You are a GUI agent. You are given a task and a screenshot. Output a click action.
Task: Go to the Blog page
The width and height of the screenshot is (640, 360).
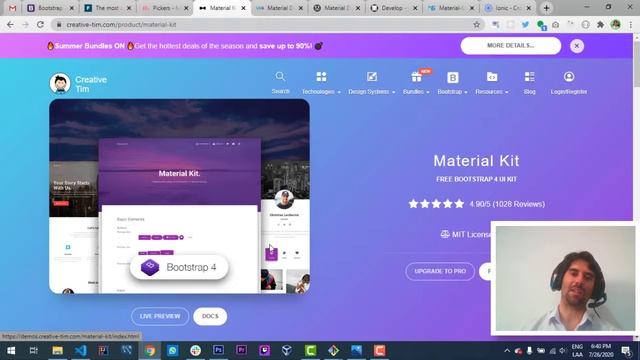click(529, 83)
